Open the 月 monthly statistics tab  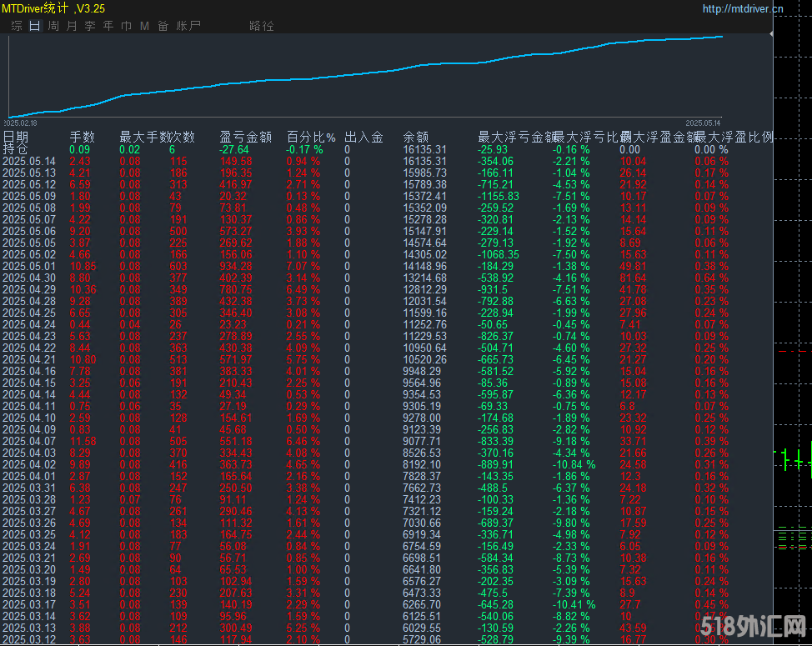72,26
